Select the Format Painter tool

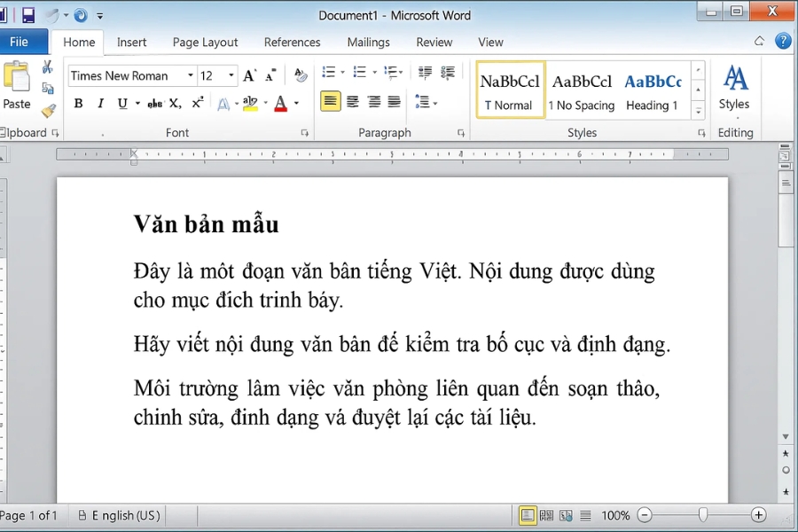[x=49, y=112]
